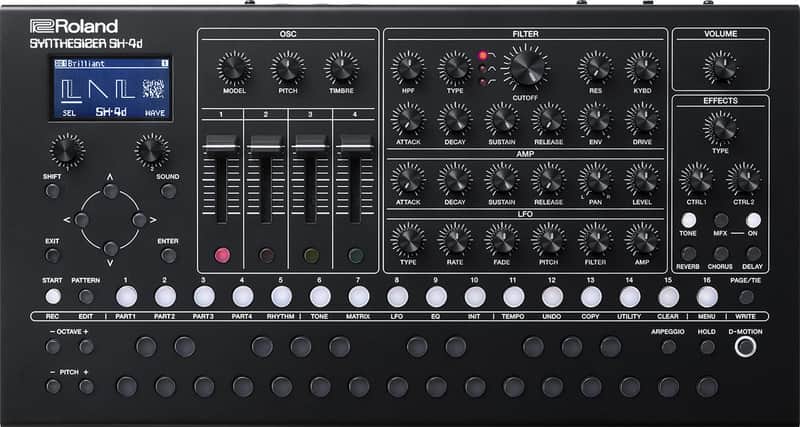Toggle the oscillator 4 button under fader 4
800x427 pixels.
pyautogui.click(x=356, y=255)
